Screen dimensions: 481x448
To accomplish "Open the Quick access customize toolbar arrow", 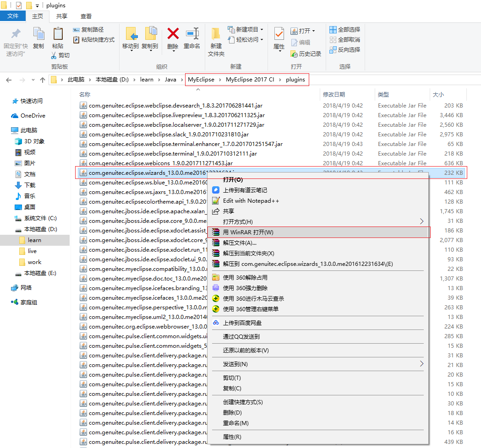I will point(37,5).
